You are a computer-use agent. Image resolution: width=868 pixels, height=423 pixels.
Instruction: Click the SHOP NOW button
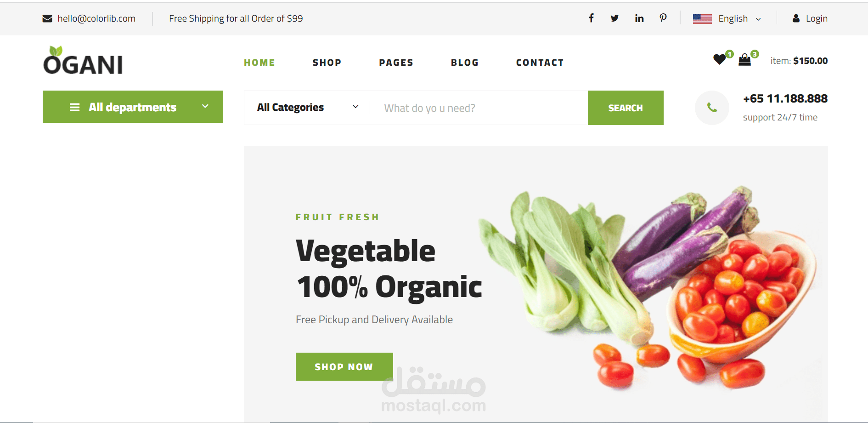tap(344, 366)
